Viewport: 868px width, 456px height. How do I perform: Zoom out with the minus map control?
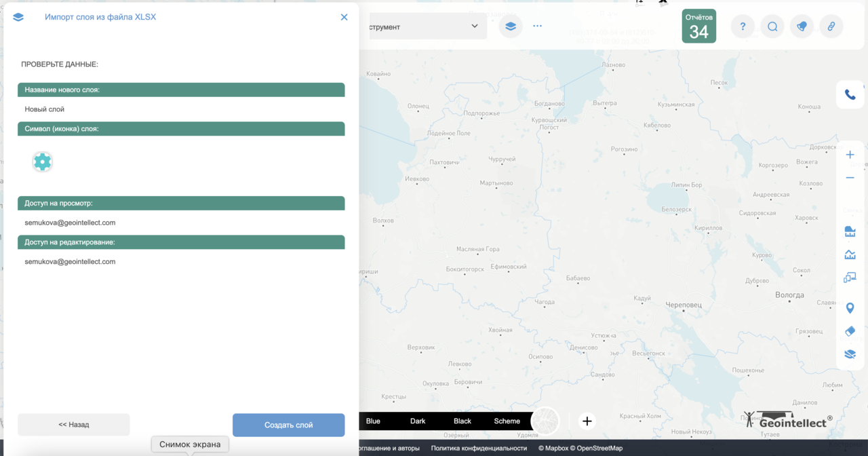(x=850, y=177)
